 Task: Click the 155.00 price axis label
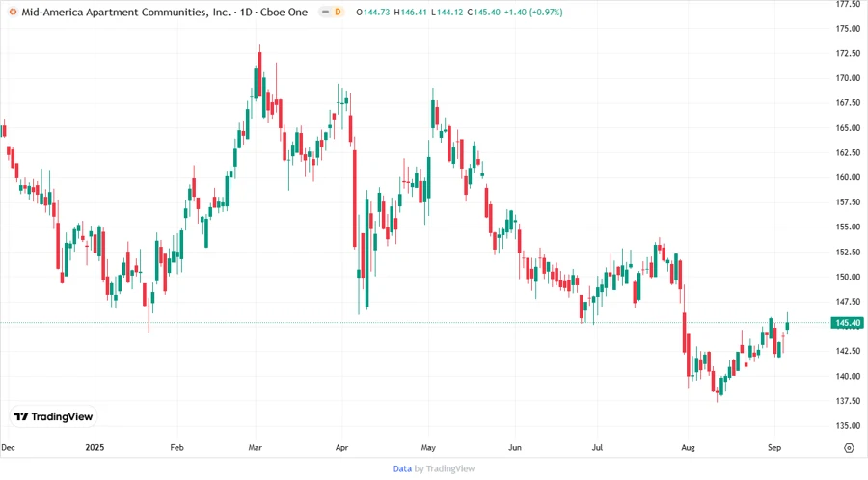point(848,227)
